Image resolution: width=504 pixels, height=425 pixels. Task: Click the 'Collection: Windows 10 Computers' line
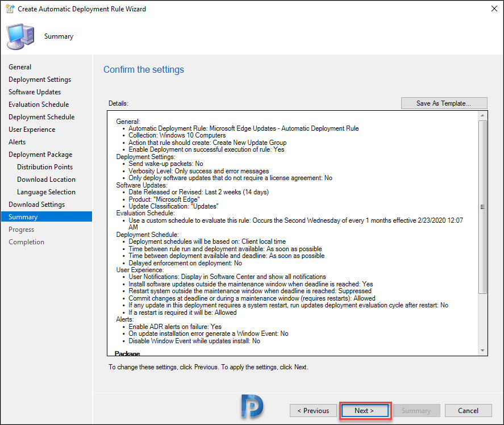tap(177, 135)
